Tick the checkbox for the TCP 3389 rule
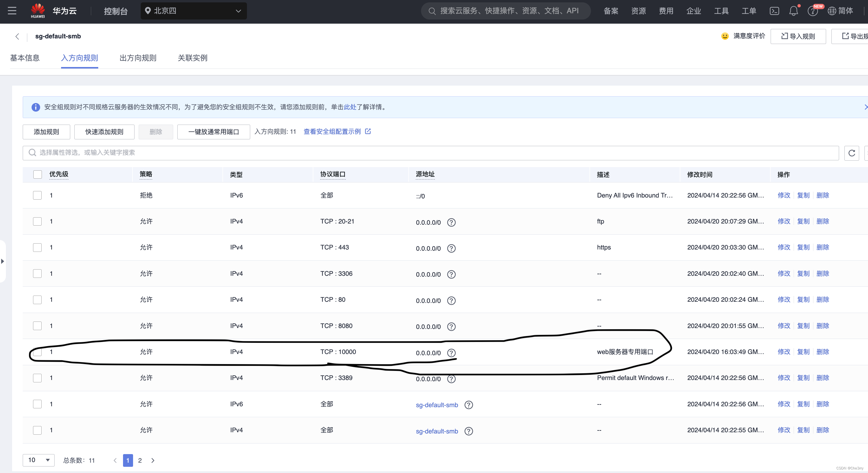Image resolution: width=868 pixels, height=473 pixels. (x=37, y=378)
